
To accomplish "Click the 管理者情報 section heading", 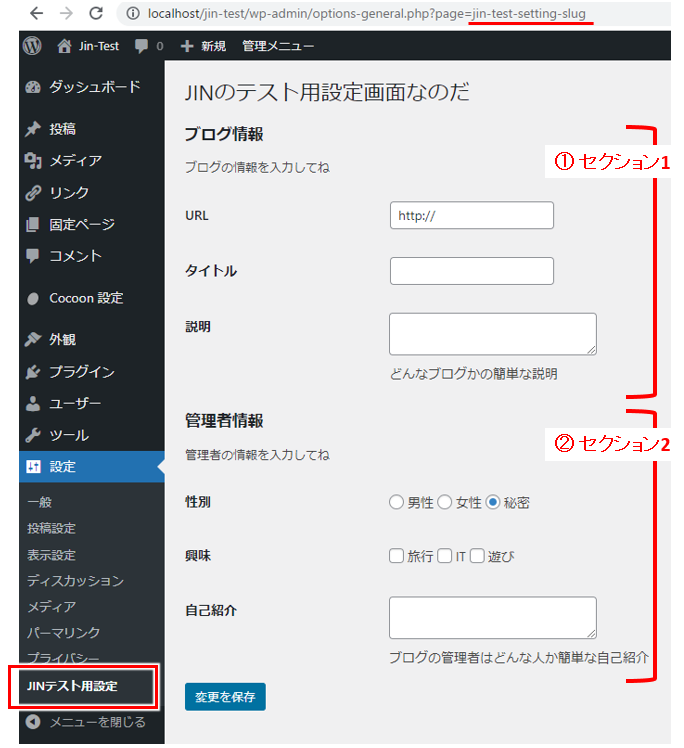I will 224,421.
